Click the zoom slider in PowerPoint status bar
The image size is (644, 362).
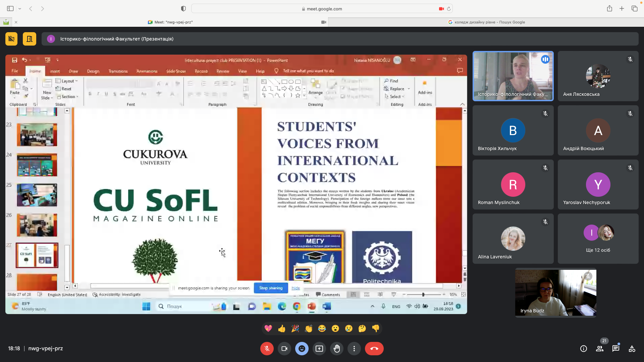(x=424, y=295)
